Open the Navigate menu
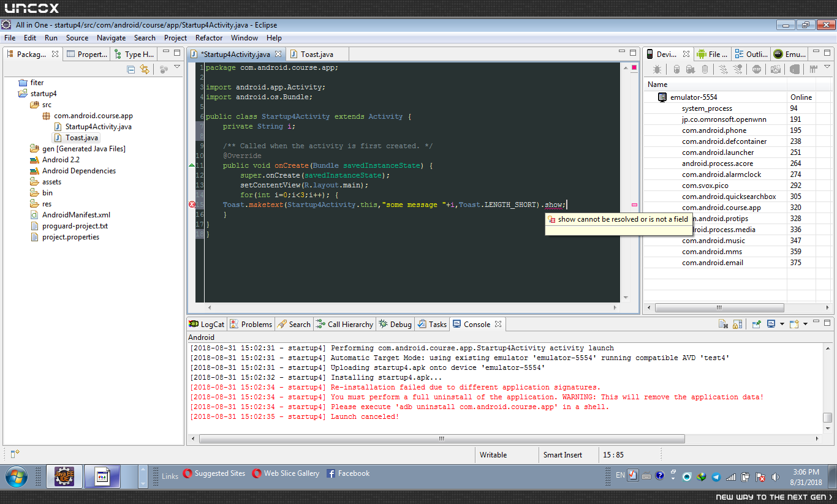 pos(111,37)
